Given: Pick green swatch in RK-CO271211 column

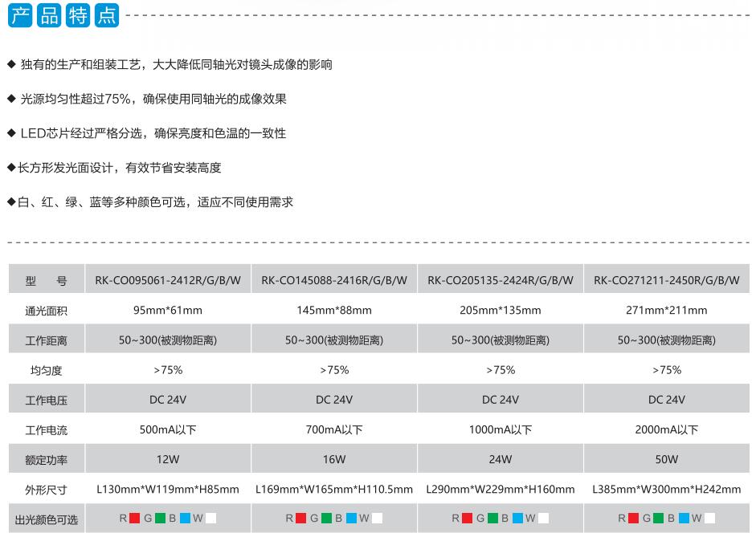Looking at the screenshot, I should click(659, 519).
